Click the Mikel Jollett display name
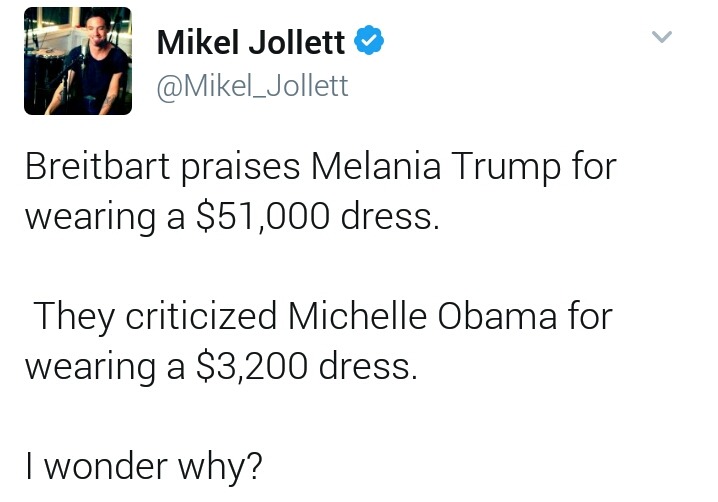The image size is (718, 502). 250,43
